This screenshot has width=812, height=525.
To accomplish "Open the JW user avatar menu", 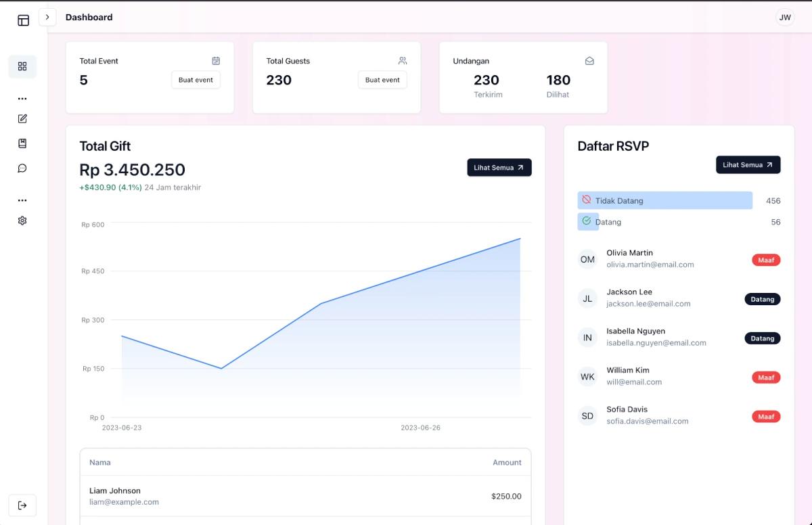I will tap(785, 18).
